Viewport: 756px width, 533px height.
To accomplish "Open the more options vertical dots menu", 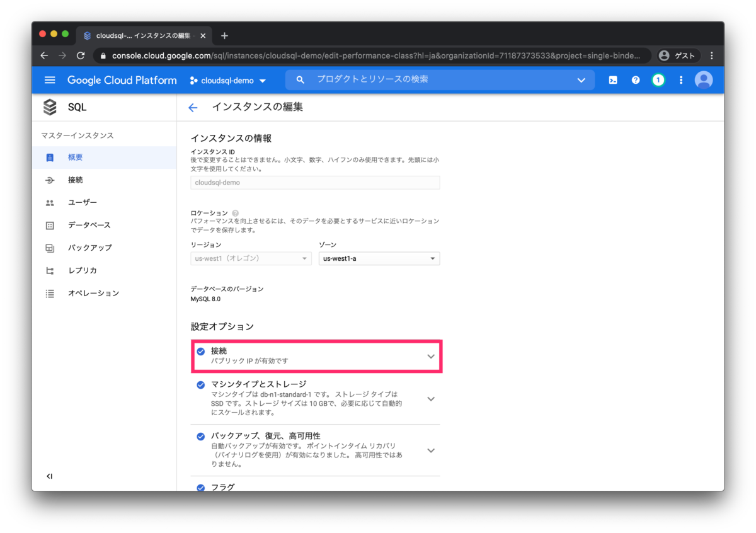I will pyautogui.click(x=681, y=79).
